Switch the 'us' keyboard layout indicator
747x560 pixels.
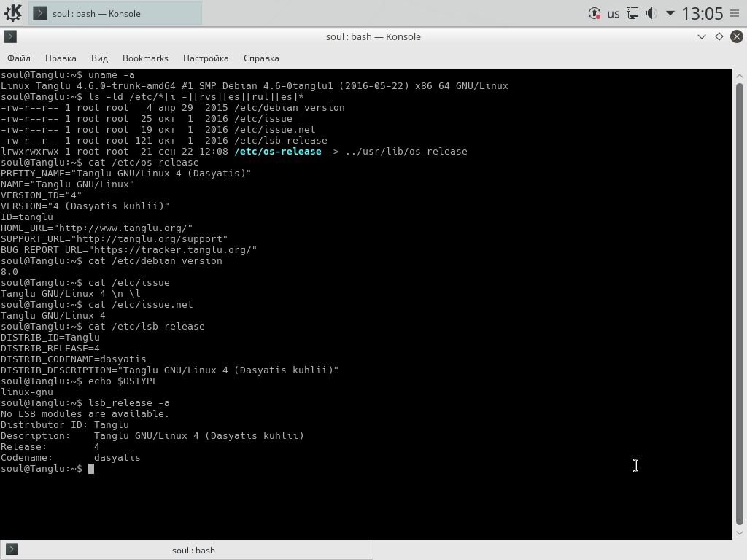(613, 13)
